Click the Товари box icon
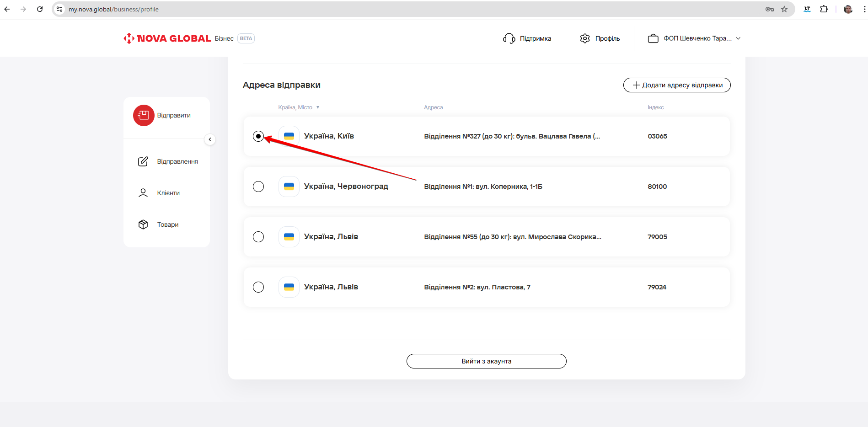This screenshot has height=427, width=868. click(143, 224)
